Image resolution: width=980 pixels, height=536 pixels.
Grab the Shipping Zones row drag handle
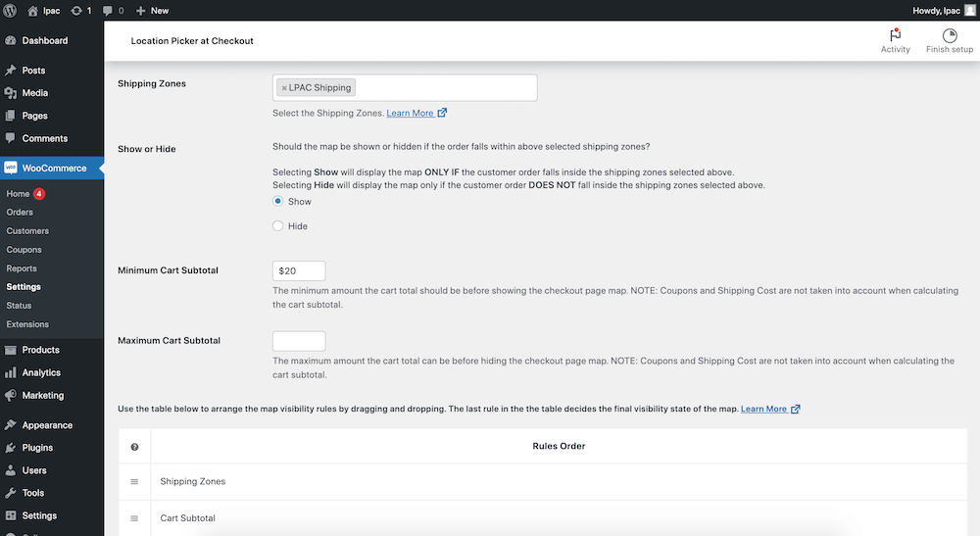[134, 482]
